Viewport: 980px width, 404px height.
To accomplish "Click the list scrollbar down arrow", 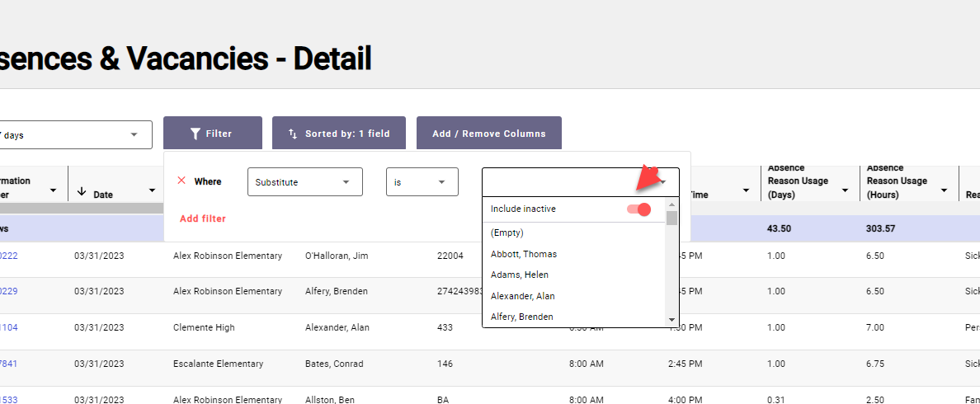I will coord(671,320).
